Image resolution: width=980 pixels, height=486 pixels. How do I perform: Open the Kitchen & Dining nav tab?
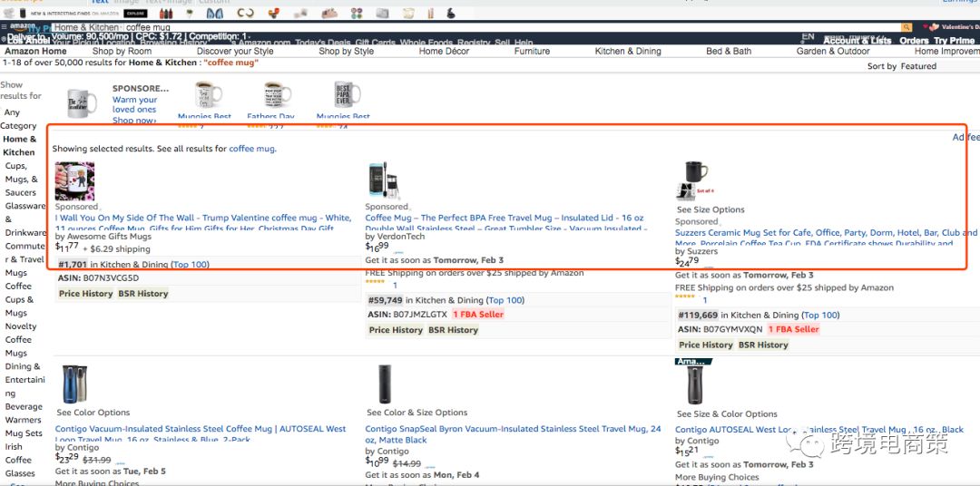click(x=628, y=52)
